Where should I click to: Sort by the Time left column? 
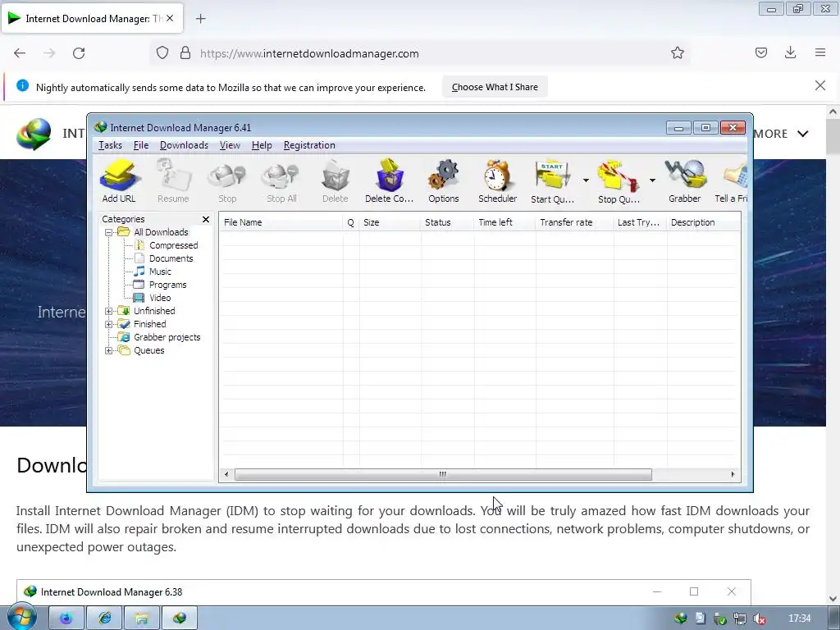[x=504, y=222]
